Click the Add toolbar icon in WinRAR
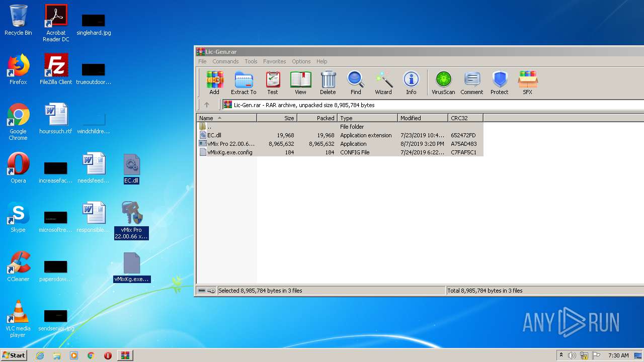Viewport: 644px width, 362px height. [x=214, y=83]
